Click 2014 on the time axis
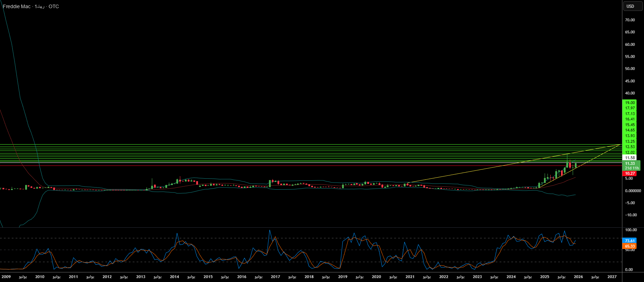 click(174, 277)
